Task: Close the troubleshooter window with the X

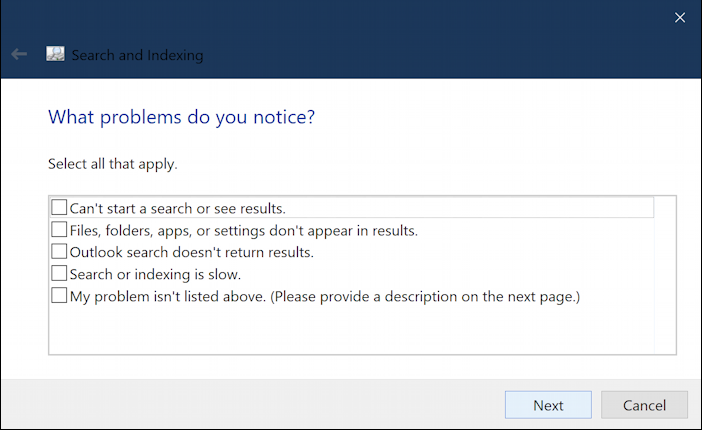Action: click(680, 17)
